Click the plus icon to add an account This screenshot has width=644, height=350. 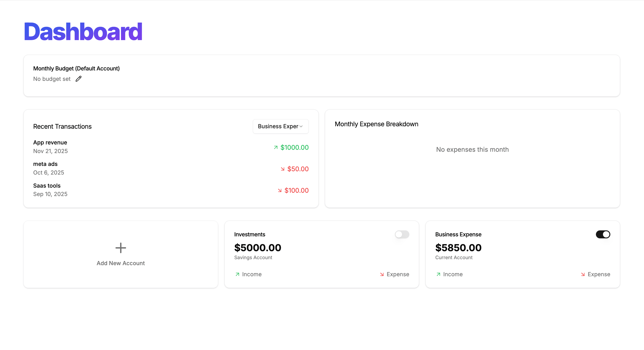click(121, 248)
